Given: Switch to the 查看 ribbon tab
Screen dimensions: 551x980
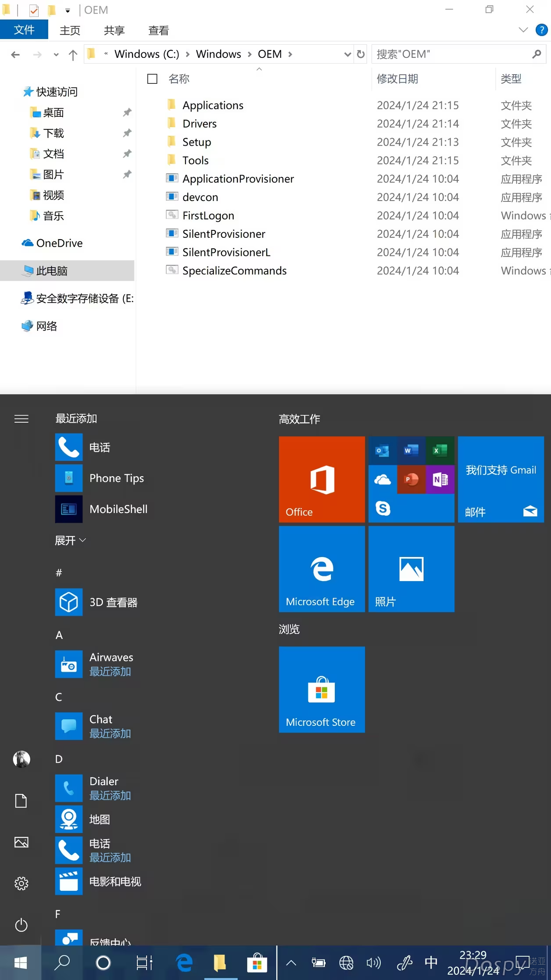Looking at the screenshot, I should pyautogui.click(x=158, y=30).
